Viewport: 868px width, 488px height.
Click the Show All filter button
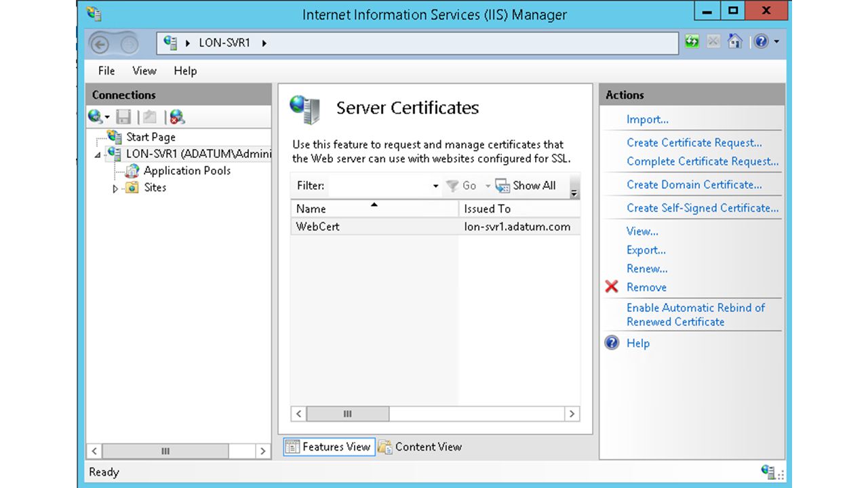526,186
